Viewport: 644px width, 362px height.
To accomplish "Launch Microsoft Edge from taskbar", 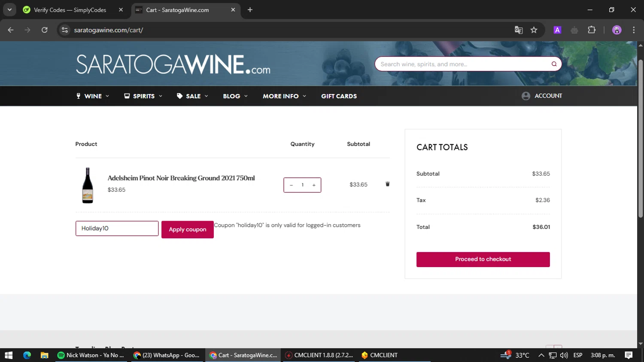I will pos(27,355).
